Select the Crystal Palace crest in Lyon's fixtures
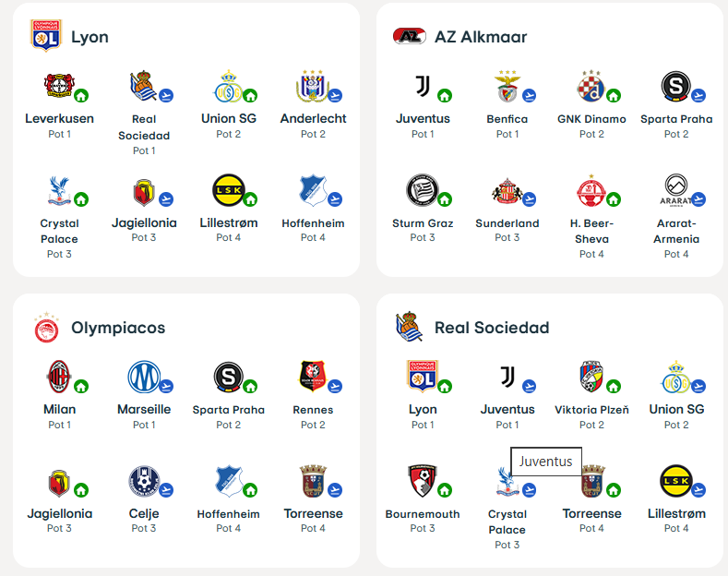Image resolution: width=728 pixels, height=576 pixels. coord(59,190)
